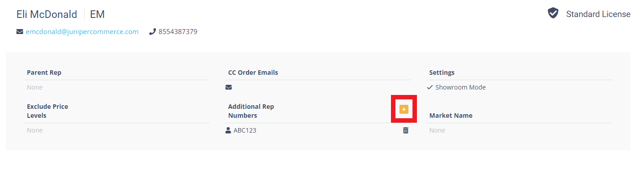Viewport: 644px width, 176px height.
Task: Click the CC Order Emails header
Action: [x=253, y=73]
